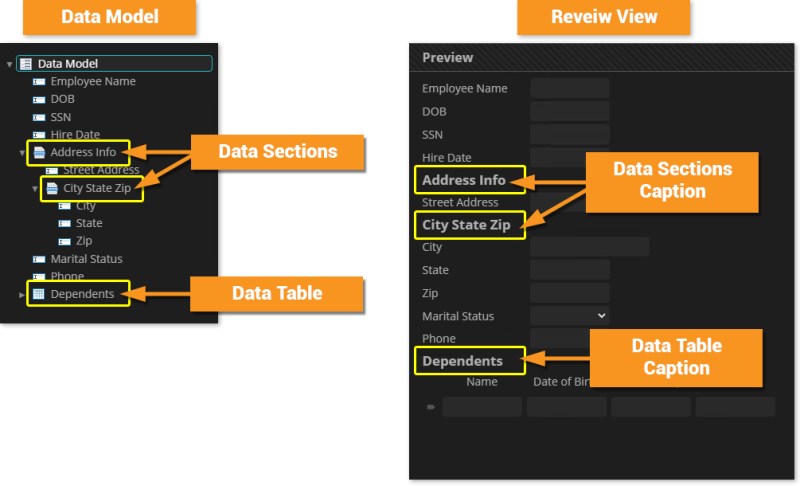Click the Dependents data table icon

[x=38, y=294]
